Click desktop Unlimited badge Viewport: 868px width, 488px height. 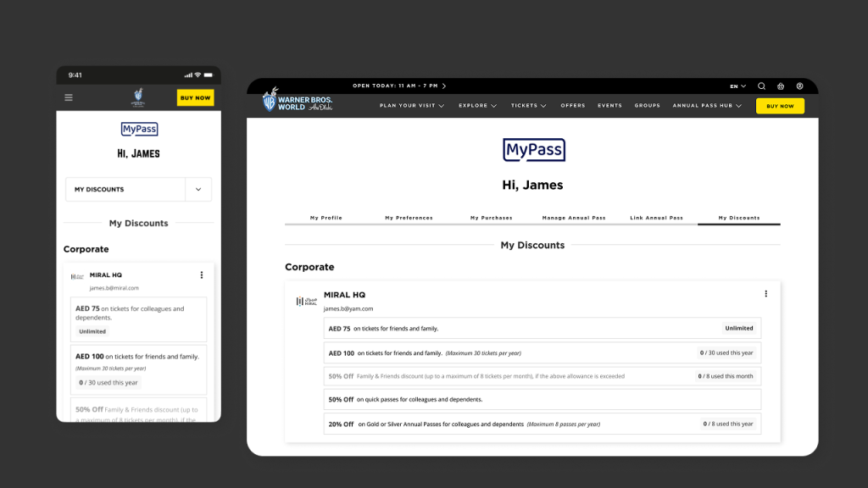tap(739, 328)
